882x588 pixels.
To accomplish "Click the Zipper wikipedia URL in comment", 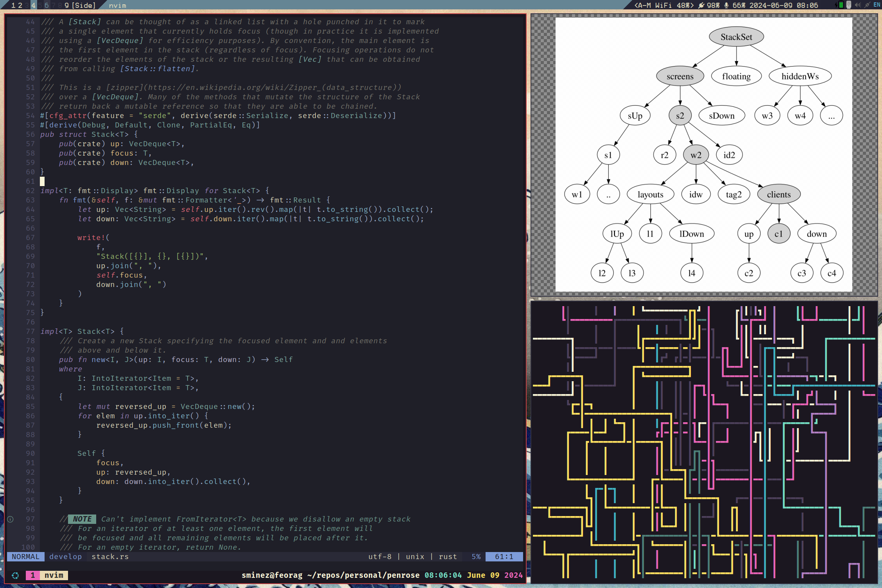I will [x=274, y=88].
